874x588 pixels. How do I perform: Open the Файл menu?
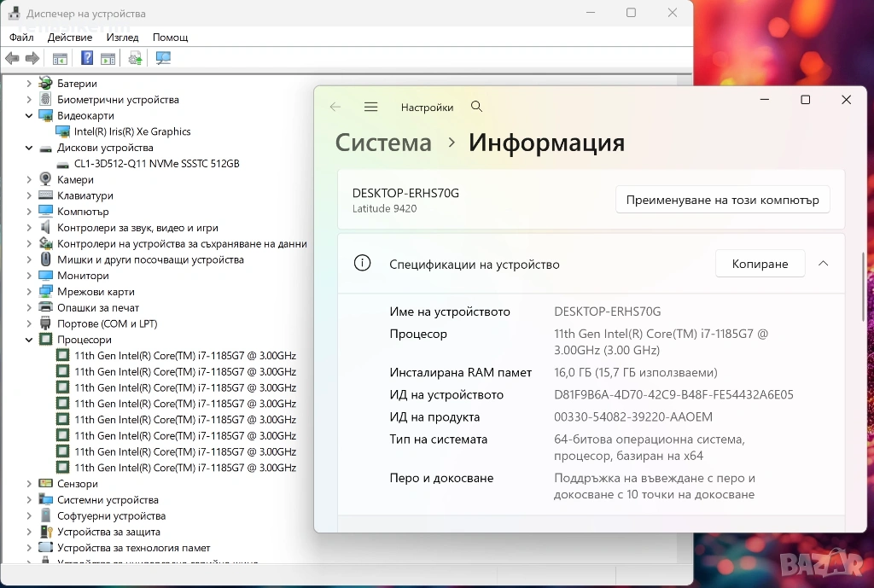pyautogui.click(x=21, y=38)
